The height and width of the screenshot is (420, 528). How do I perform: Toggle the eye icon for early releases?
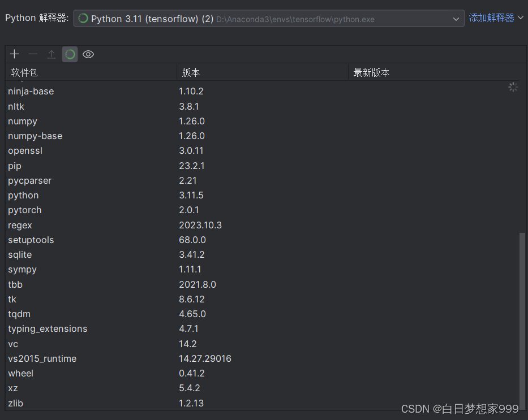88,54
